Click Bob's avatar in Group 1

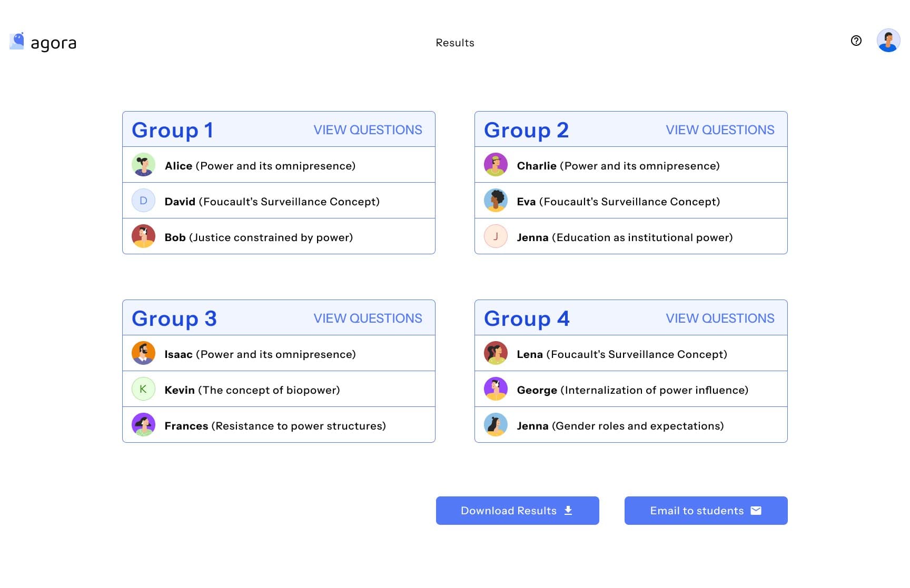pyautogui.click(x=143, y=236)
